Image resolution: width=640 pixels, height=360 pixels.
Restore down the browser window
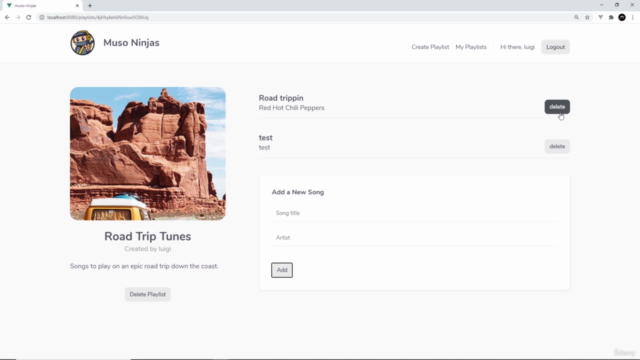point(617,5)
